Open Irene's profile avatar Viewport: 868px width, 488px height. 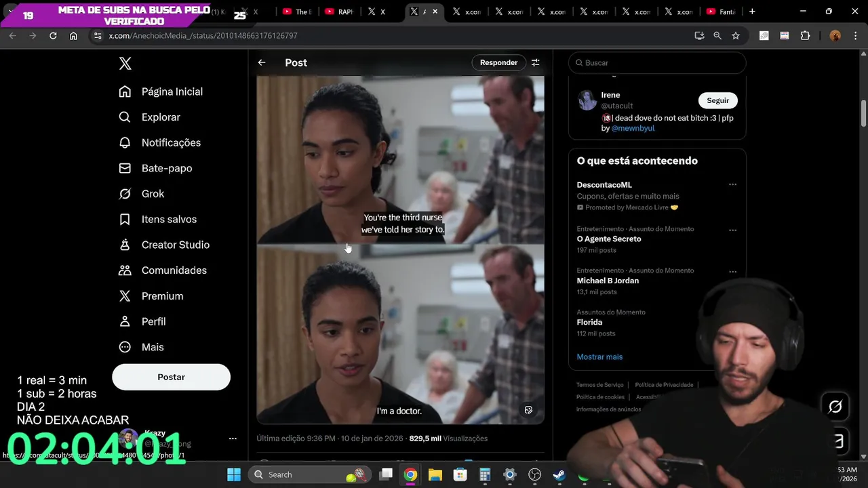click(x=587, y=100)
